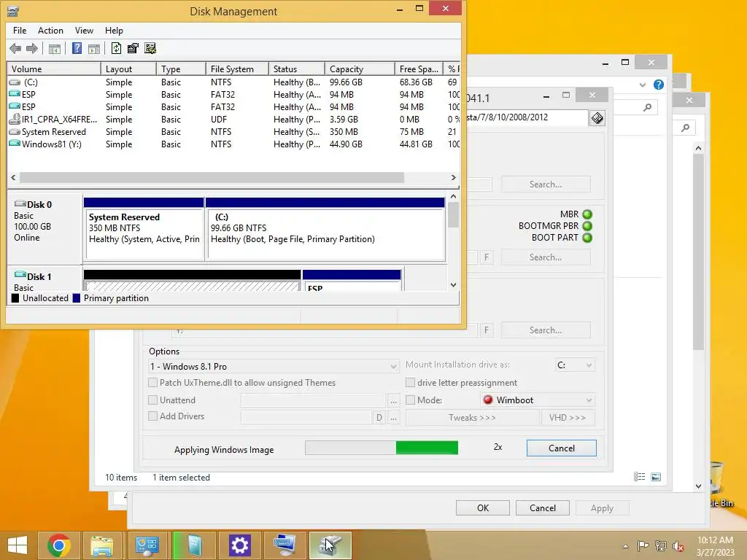
Task: Click the volume list horizontal scrollbar
Action: tap(212, 177)
